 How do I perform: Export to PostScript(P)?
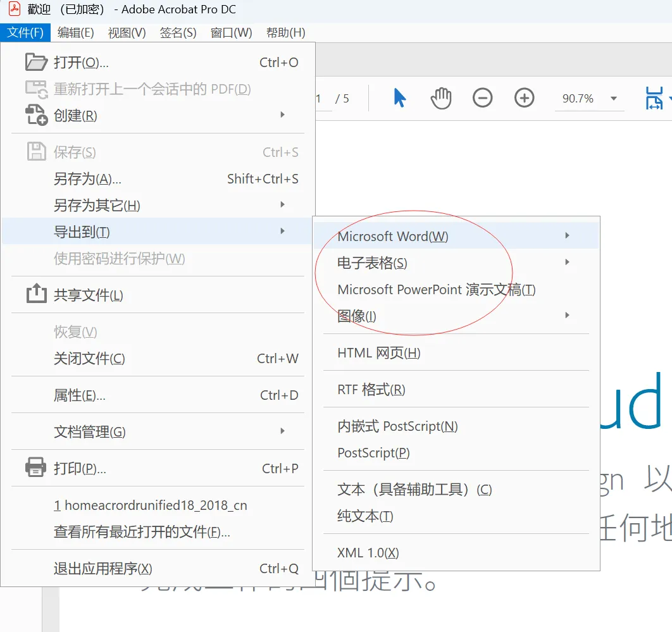point(456,452)
